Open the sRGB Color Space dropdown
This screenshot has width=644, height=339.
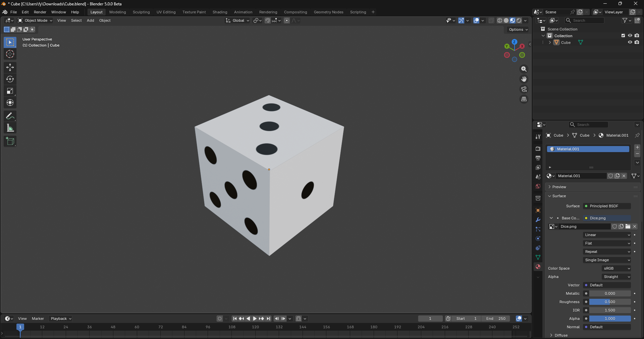(x=616, y=268)
